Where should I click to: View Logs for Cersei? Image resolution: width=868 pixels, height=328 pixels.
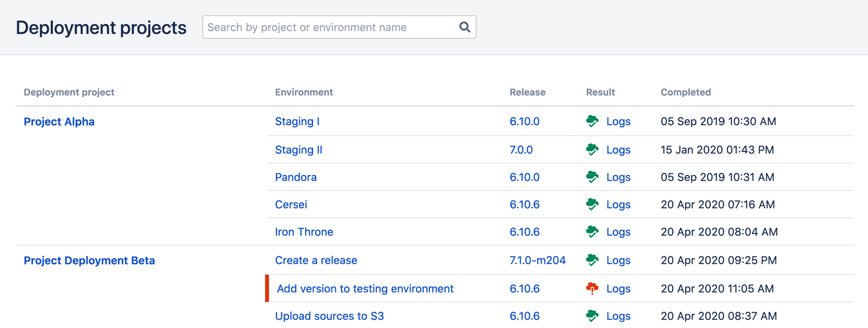tap(618, 204)
